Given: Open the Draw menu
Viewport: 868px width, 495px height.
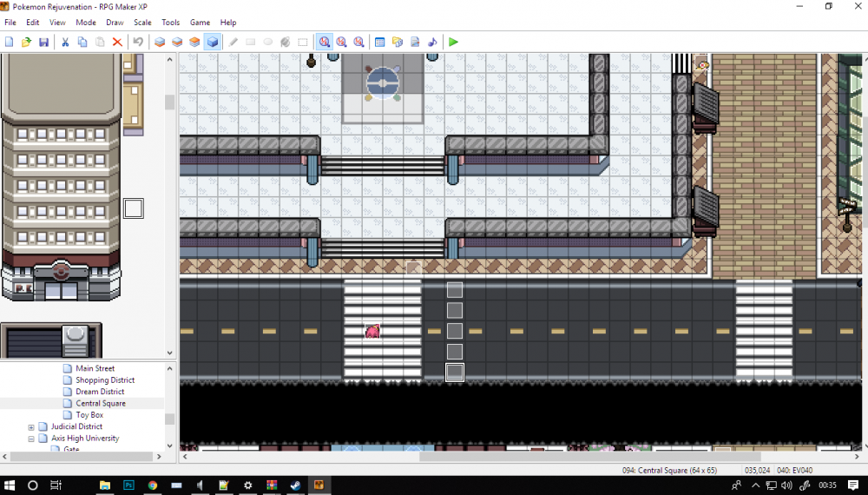Looking at the screenshot, I should tap(115, 23).
